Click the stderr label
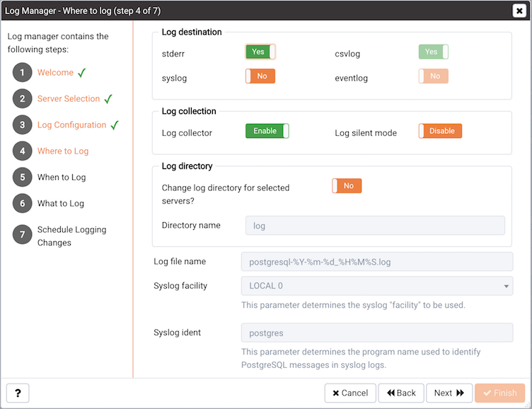532x409 pixels. tap(173, 54)
